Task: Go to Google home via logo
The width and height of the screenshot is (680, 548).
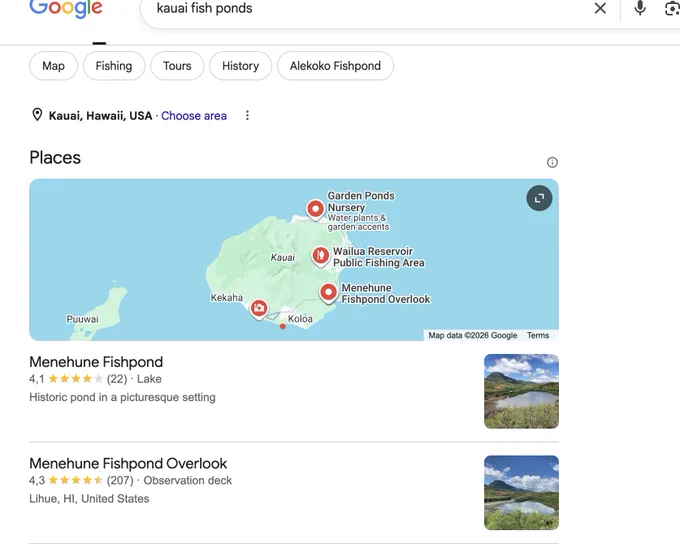Action: point(66,9)
